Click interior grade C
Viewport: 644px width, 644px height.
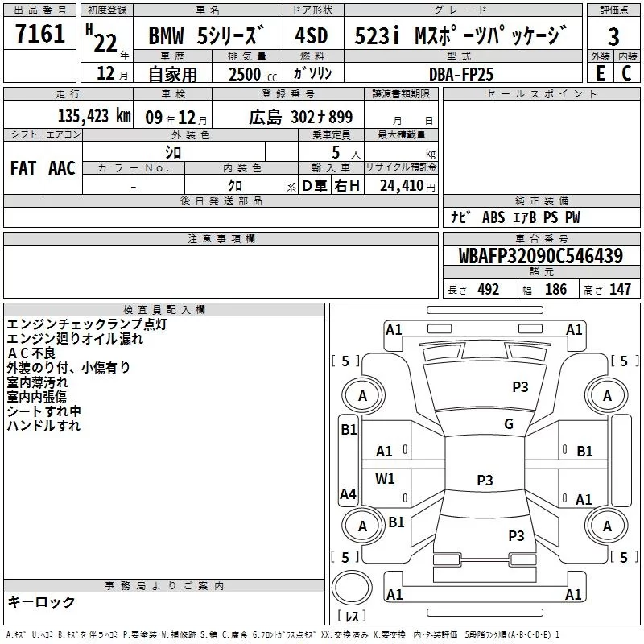[627, 73]
